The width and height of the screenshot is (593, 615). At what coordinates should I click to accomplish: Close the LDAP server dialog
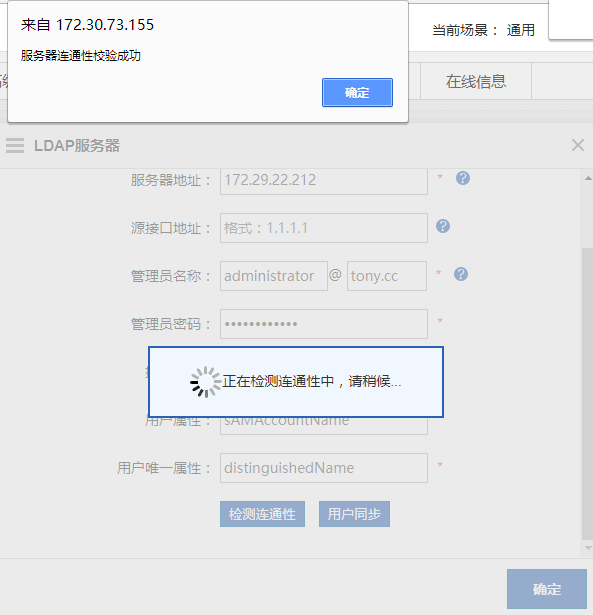tap(578, 145)
